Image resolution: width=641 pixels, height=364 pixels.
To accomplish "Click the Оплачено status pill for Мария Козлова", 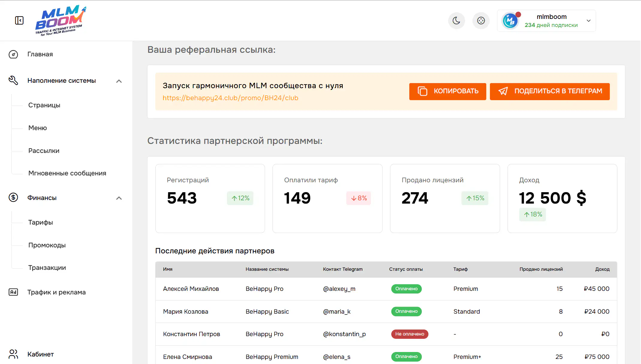I will pyautogui.click(x=406, y=312).
